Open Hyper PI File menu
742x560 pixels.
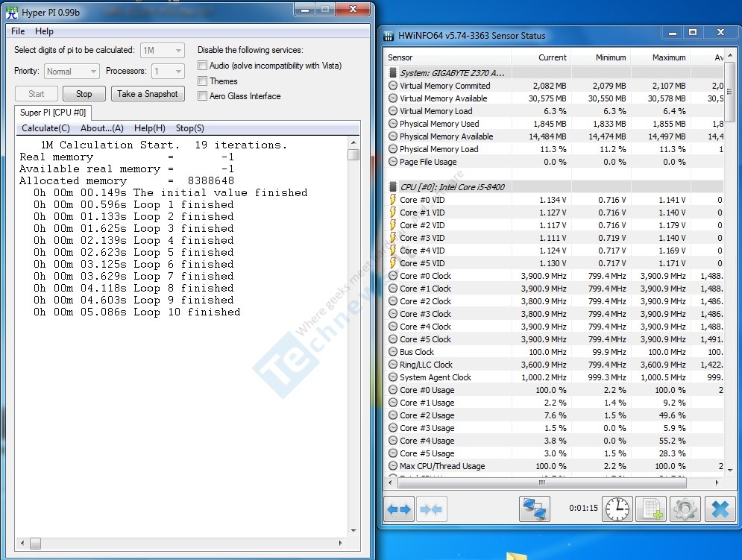tap(18, 31)
